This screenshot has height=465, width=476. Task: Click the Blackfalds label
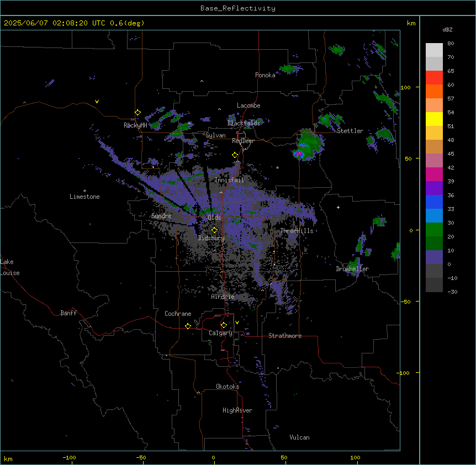(x=244, y=123)
